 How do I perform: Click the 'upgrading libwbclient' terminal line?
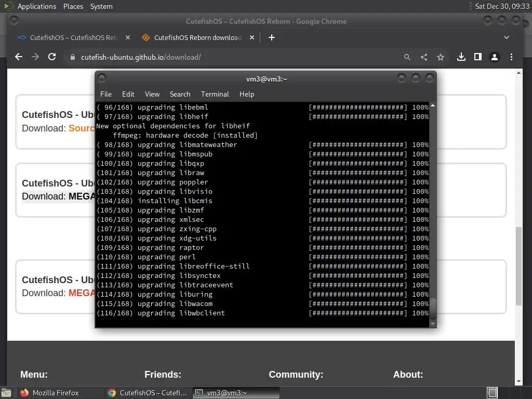click(161, 313)
